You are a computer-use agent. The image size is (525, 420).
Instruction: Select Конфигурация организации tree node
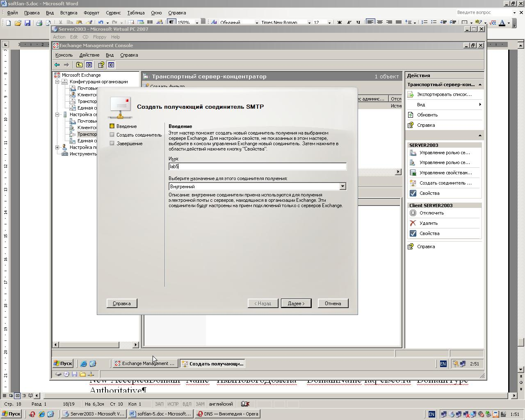tap(98, 82)
